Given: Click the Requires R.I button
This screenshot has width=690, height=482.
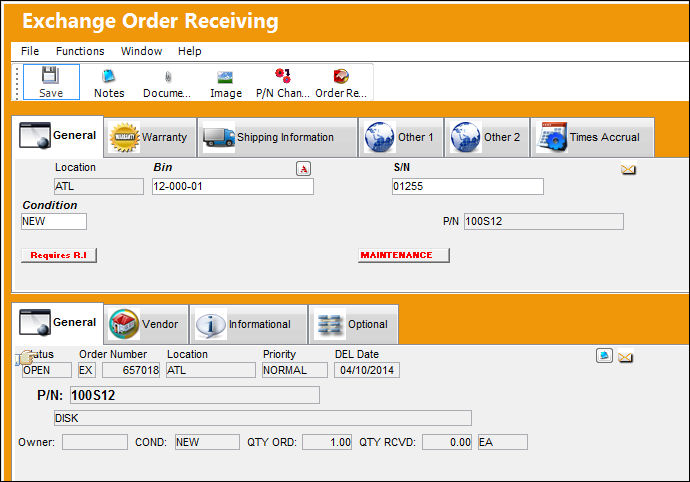Looking at the screenshot, I should 59,255.
